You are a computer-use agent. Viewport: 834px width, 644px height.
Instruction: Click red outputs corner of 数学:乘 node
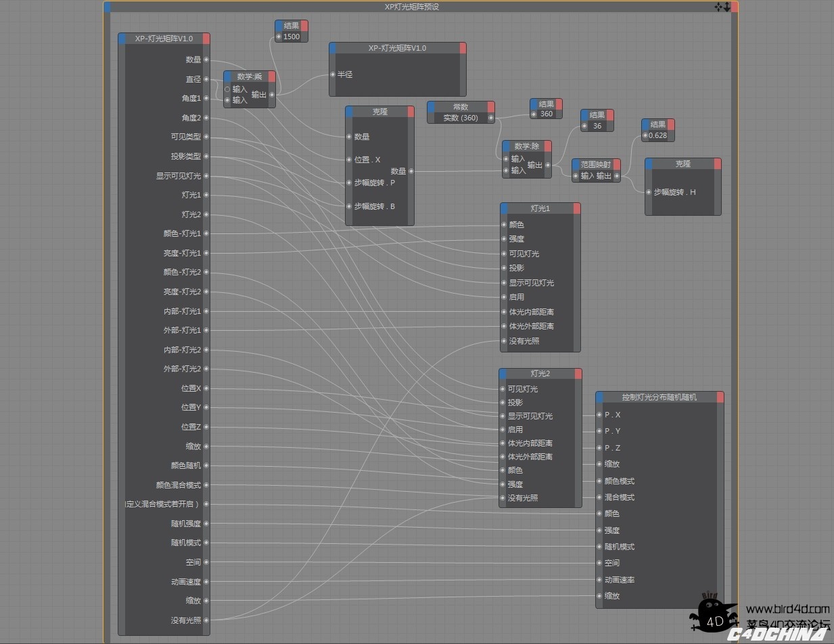(272, 76)
